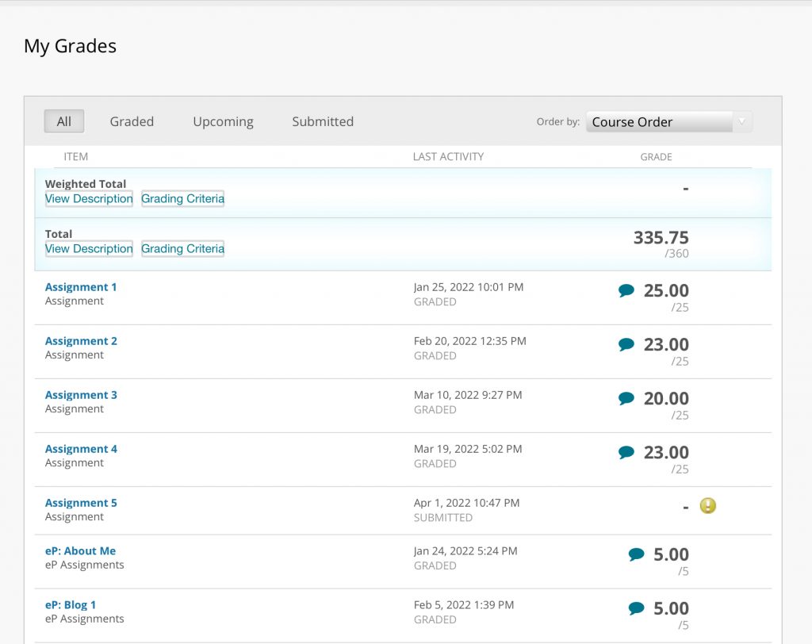
Task: View comment bubble on Assignment 4 grade
Action: [x=626, y=453]
